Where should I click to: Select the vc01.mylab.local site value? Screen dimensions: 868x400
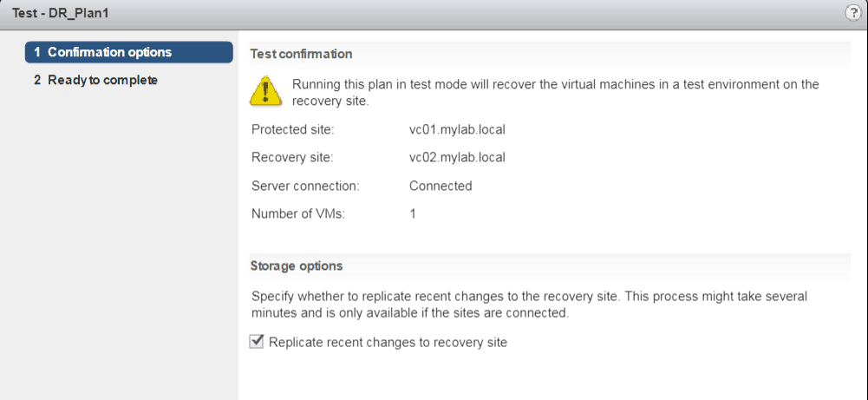[457, 130]
